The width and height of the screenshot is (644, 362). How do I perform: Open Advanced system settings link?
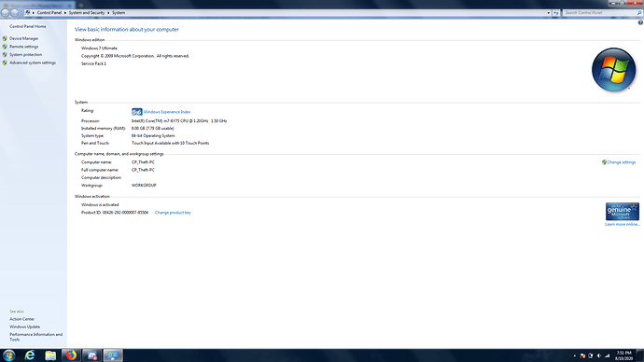pos(33,63)
